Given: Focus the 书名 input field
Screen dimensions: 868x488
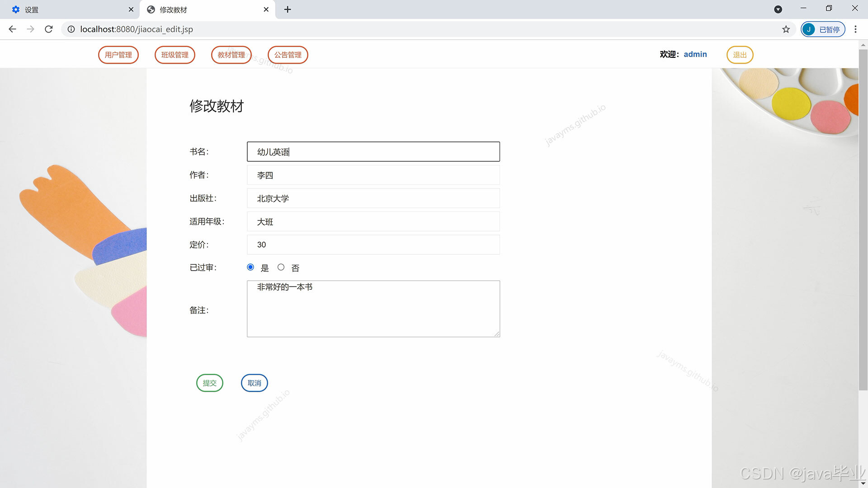Looking at the screenshot, I should pyautogui.click(x=373, y=152).
